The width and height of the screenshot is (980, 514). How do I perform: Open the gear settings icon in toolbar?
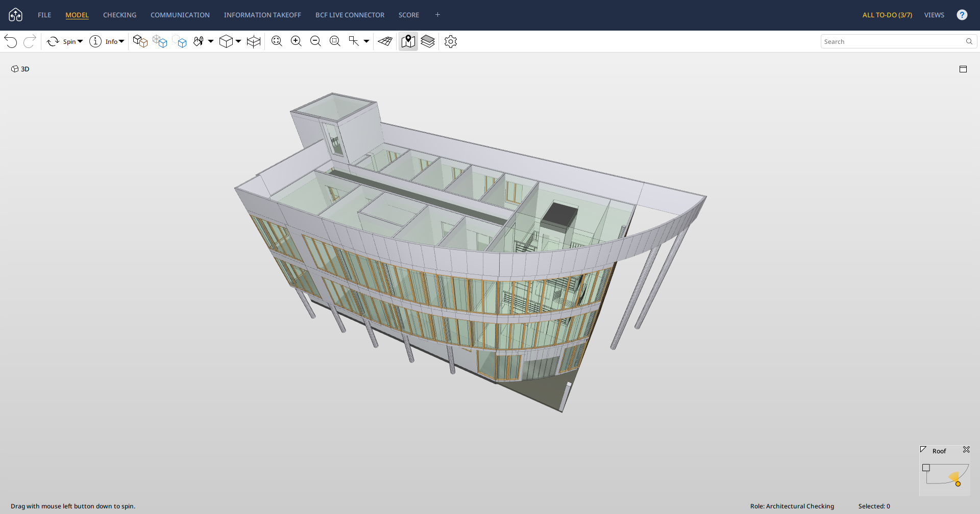pos(450,41)
